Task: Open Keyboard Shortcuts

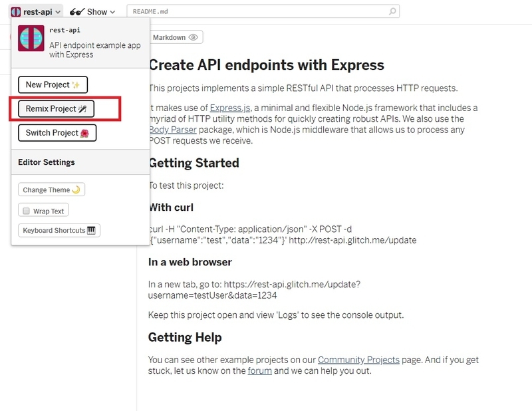Action: [59, 231]
